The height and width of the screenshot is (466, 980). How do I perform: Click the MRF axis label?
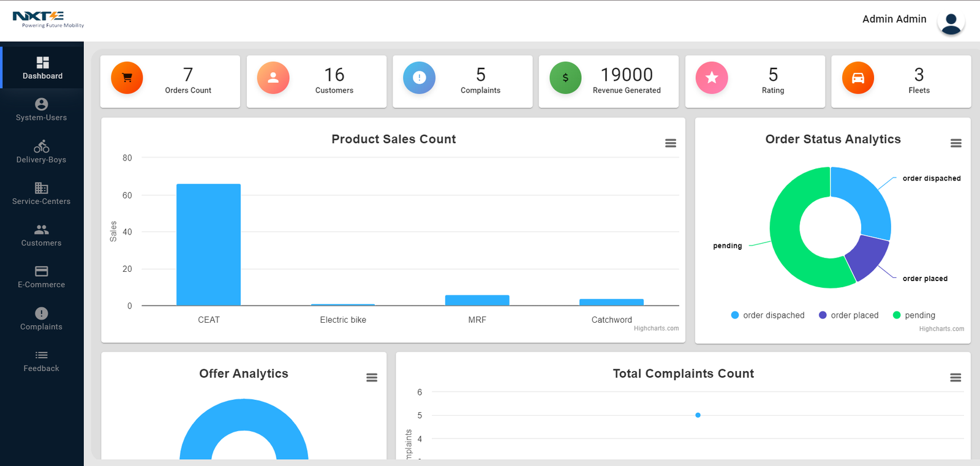(477, 320)
